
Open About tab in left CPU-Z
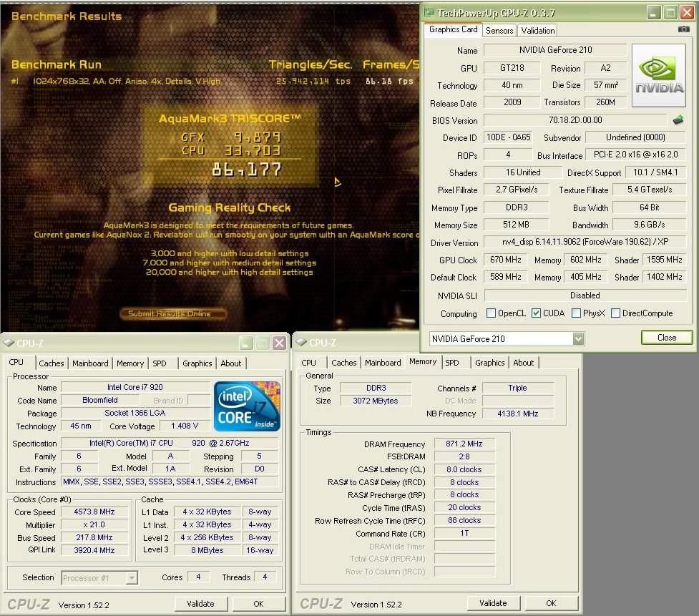(231, 363)
